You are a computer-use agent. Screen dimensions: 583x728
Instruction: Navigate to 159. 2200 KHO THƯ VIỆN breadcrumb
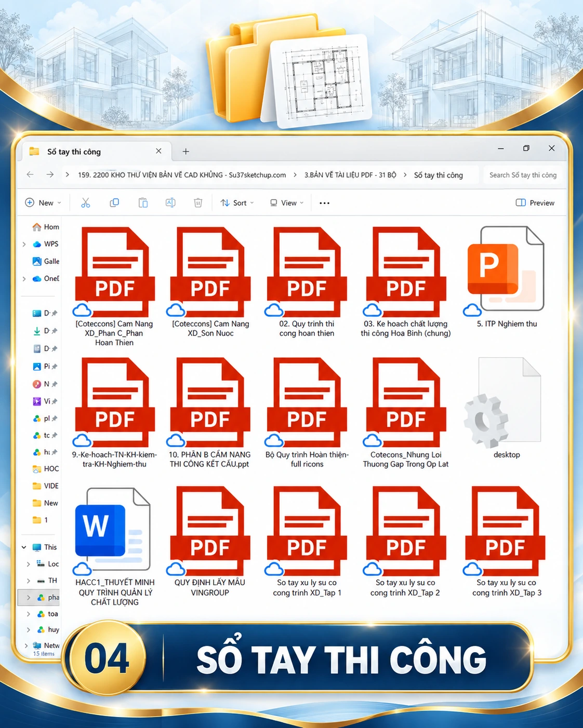(182, 175)
